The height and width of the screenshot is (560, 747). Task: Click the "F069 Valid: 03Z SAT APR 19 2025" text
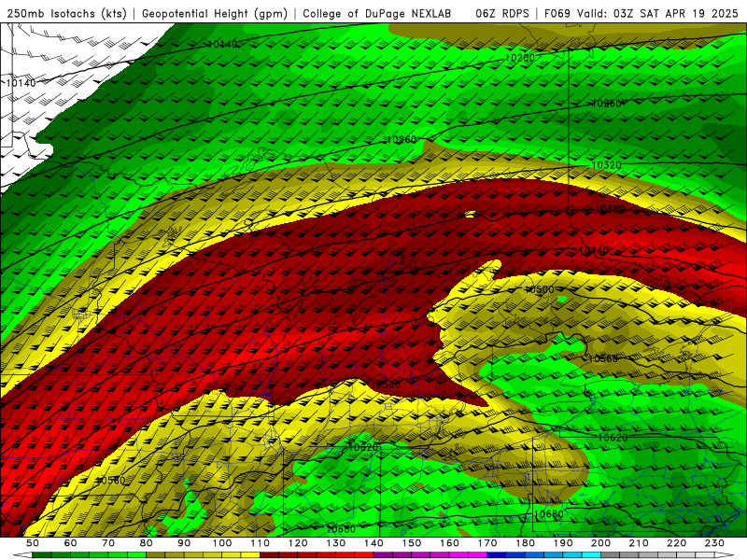point(641,13)
